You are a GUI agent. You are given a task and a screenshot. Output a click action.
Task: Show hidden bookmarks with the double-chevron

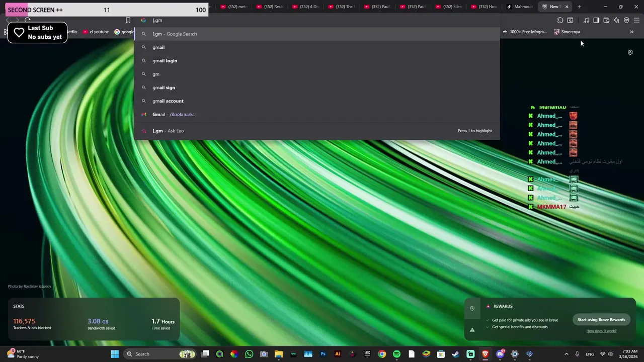[x=632, y=32]
